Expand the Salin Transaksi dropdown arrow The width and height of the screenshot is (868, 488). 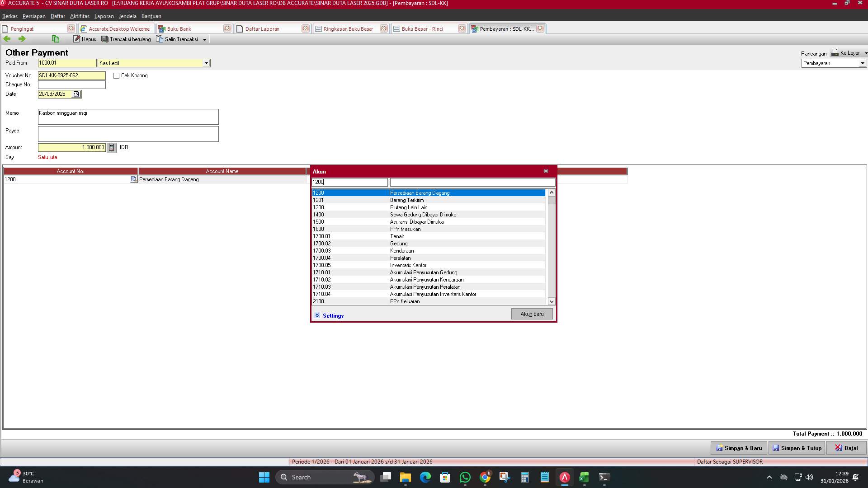tap(205, 39)
